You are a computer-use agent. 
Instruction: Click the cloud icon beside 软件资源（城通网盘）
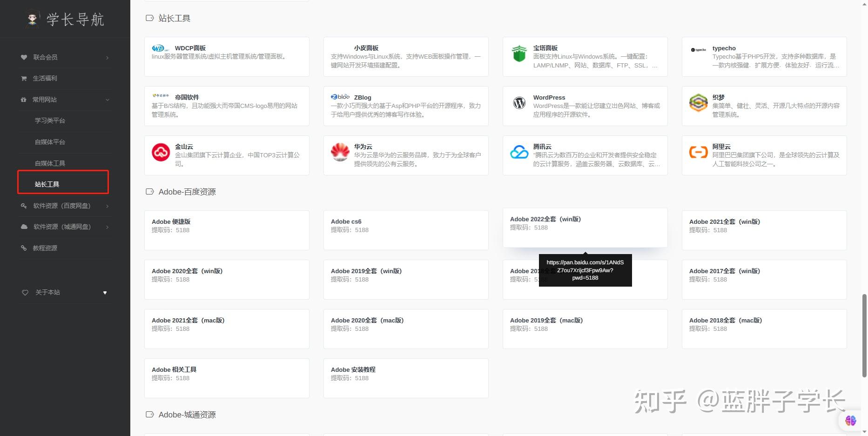[x=24, y=227]
